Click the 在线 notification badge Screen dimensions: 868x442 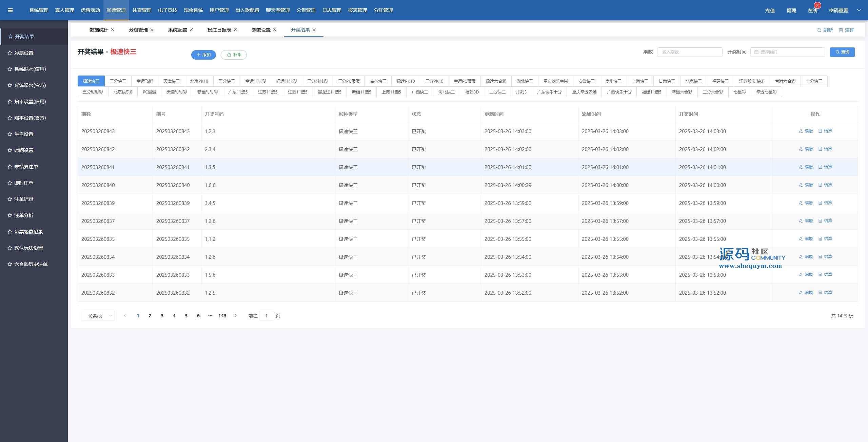tap(817, 5)
